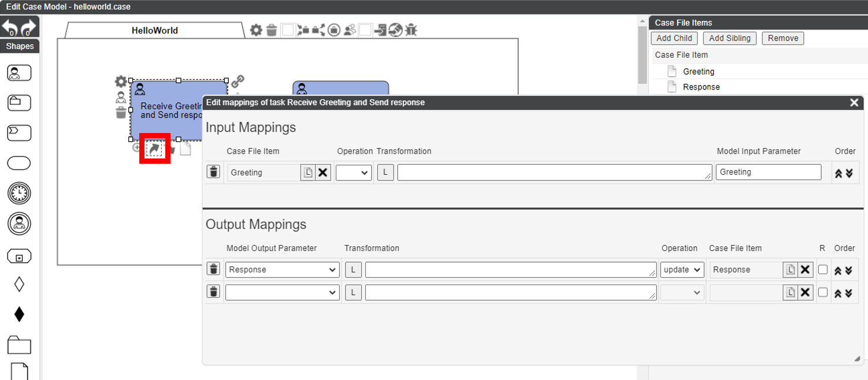The height and width of the screenshot is (380, 868).
Task: Switch to the HelloWorld case tab
Action: pyautogui.click(x=155, y=31)
